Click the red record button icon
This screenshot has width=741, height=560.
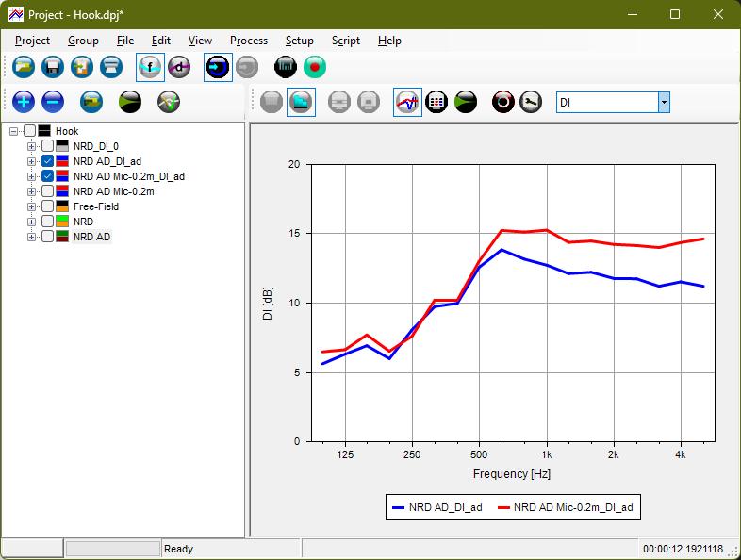tap(315, 67)
